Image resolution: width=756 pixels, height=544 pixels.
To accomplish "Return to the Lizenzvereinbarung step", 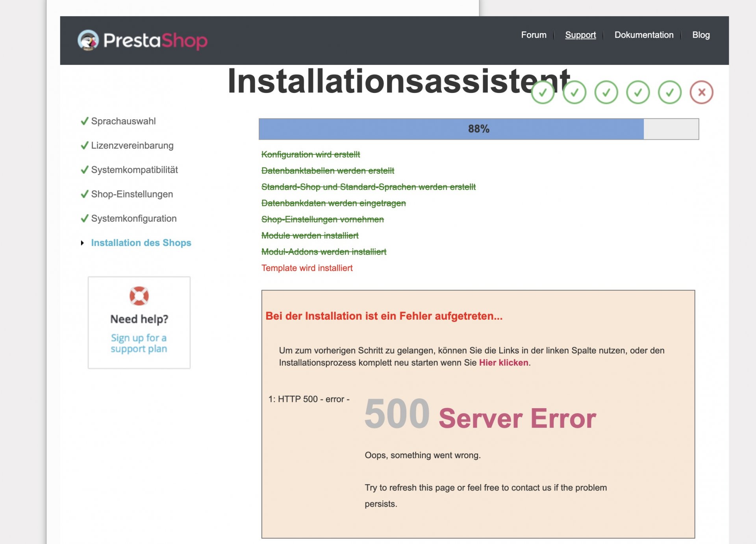I will point(132,146).
